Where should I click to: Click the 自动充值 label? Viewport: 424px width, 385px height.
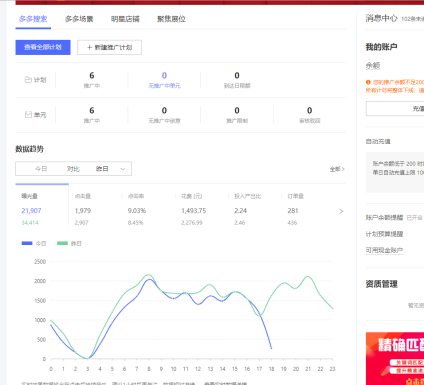[x=378, y=141]
